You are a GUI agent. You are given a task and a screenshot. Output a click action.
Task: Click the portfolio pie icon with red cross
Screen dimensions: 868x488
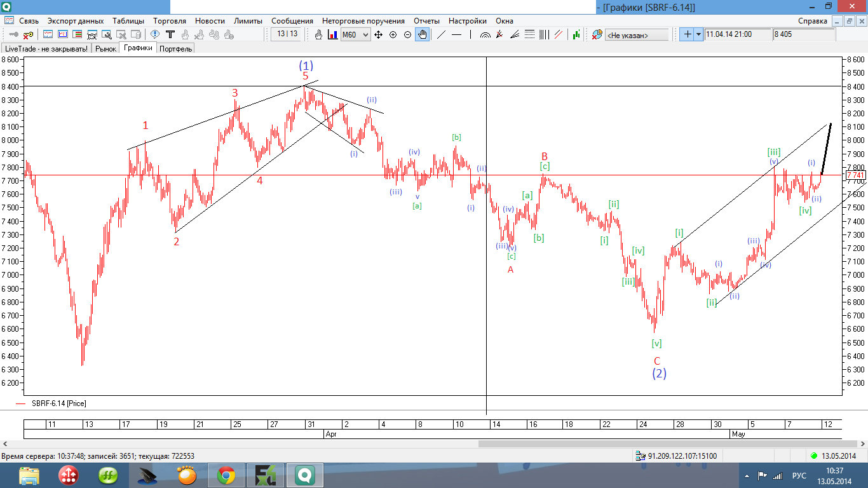coord(597,34)
